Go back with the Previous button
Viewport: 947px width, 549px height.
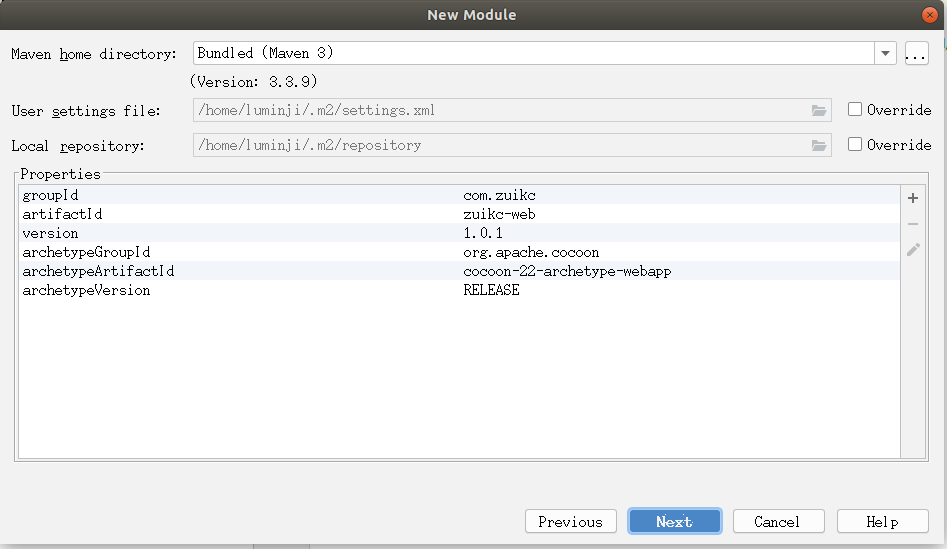pyautogui.click(x=570, y=521)
